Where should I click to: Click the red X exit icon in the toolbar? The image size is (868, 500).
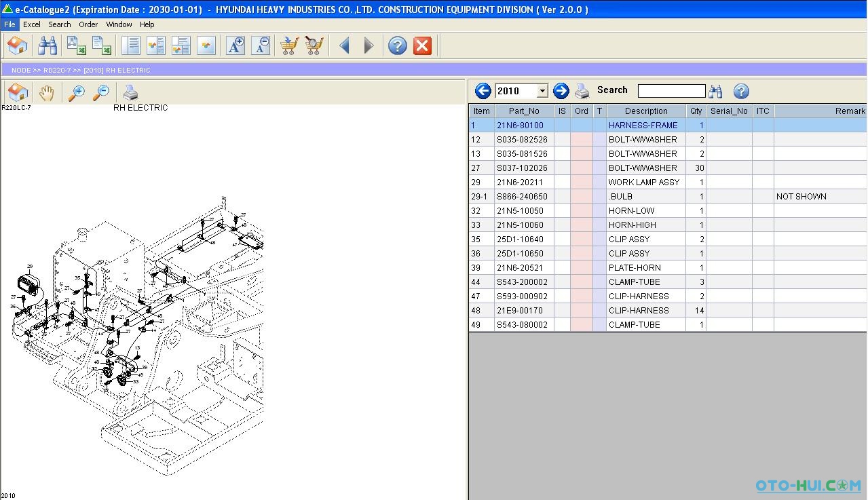[422, 45]
